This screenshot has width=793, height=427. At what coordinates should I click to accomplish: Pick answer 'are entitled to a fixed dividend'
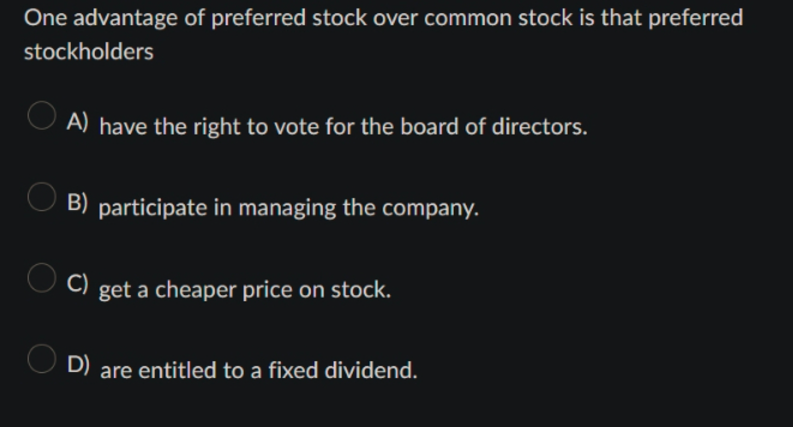pos(258,370)
